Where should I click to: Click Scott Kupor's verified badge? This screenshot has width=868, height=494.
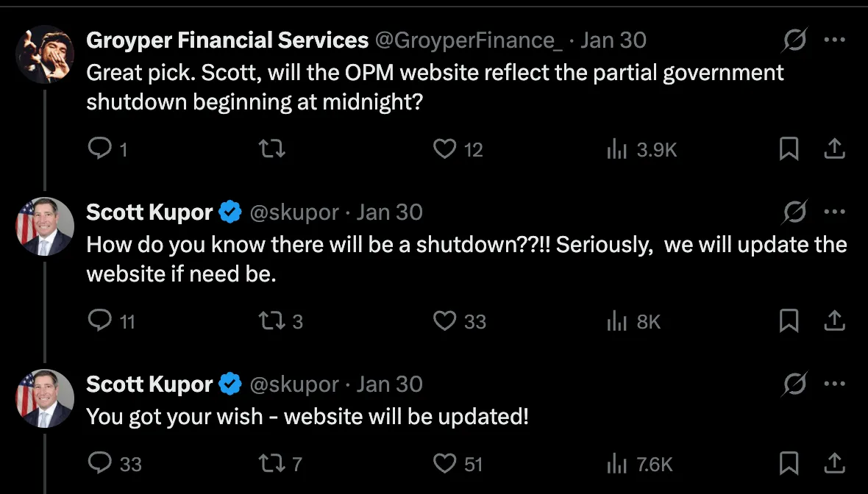coord(230,212)
